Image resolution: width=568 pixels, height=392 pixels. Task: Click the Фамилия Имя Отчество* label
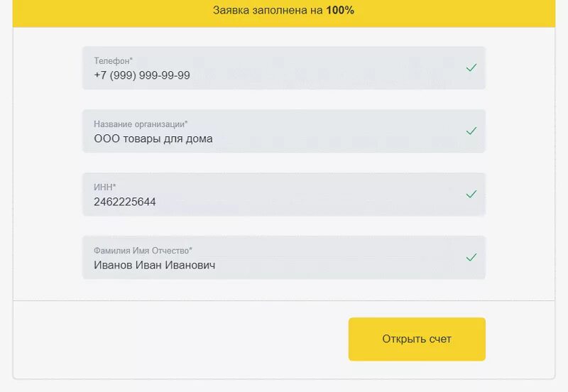tap(143, 251)
